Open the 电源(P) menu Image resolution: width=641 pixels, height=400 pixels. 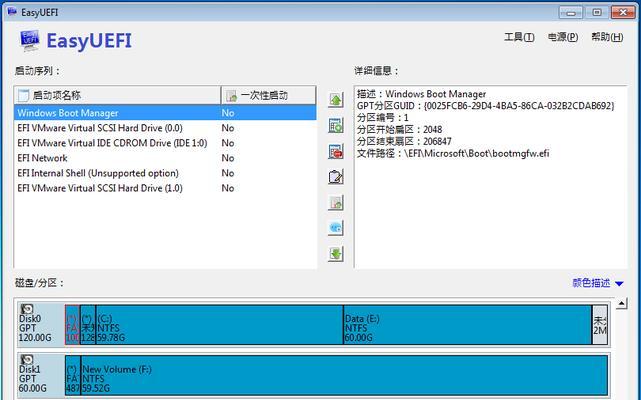pos(563,37)
